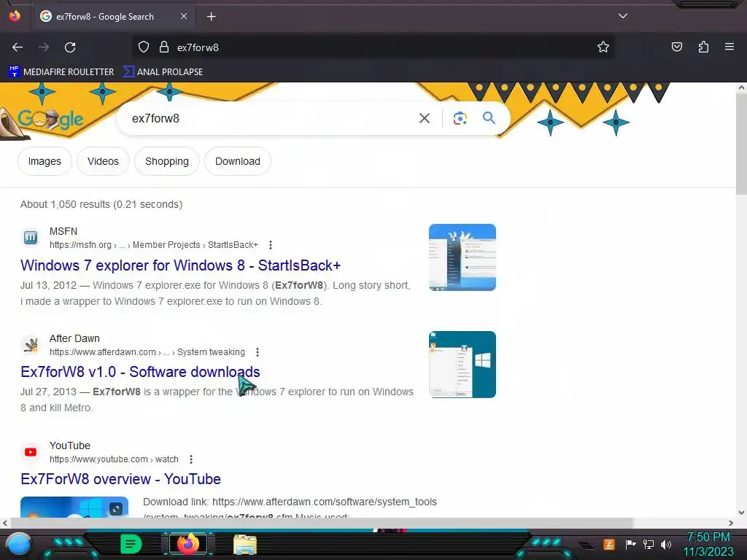Open the ANAL PROLAPSE bookmark
This screenshot has width=747, height=560.
(163, 71)
